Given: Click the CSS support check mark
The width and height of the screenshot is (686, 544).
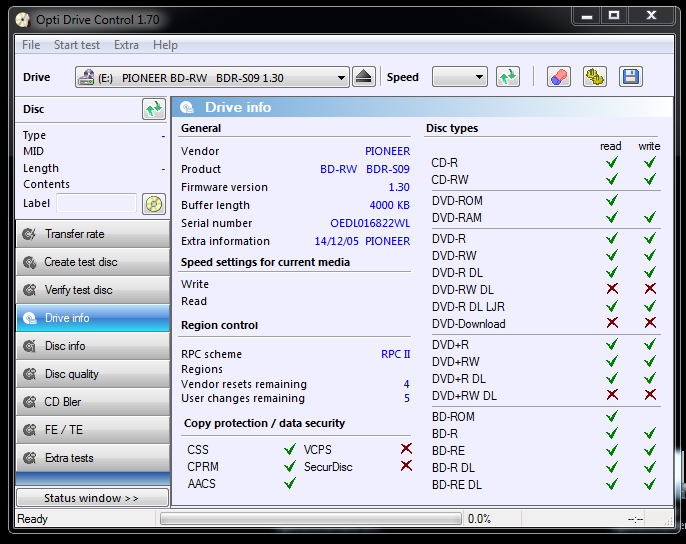Looking at the screenshot, I should click(x=290, y=449).
